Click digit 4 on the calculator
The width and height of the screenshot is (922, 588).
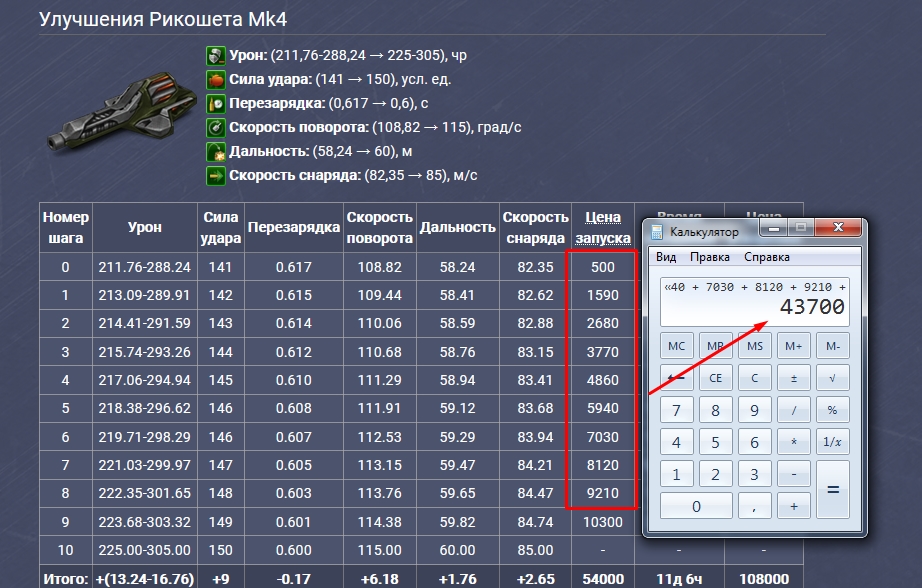pyautogui.click(x=676, y=442)
